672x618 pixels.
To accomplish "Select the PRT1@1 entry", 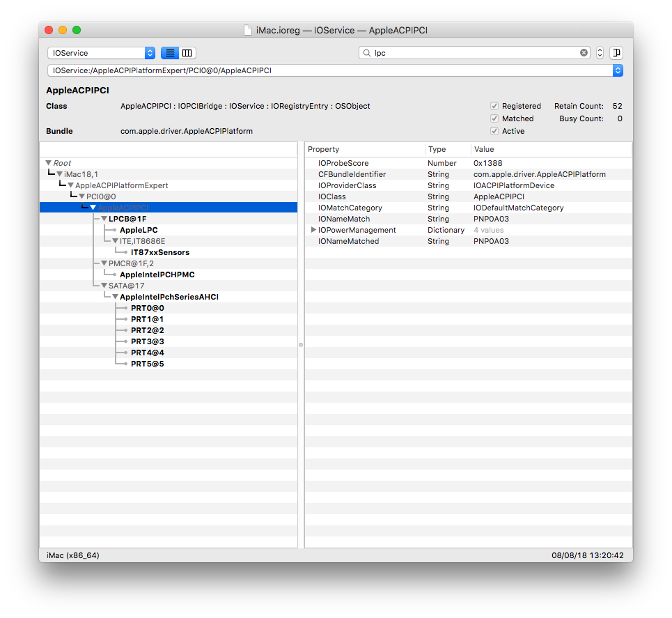I will pos(148,319).
